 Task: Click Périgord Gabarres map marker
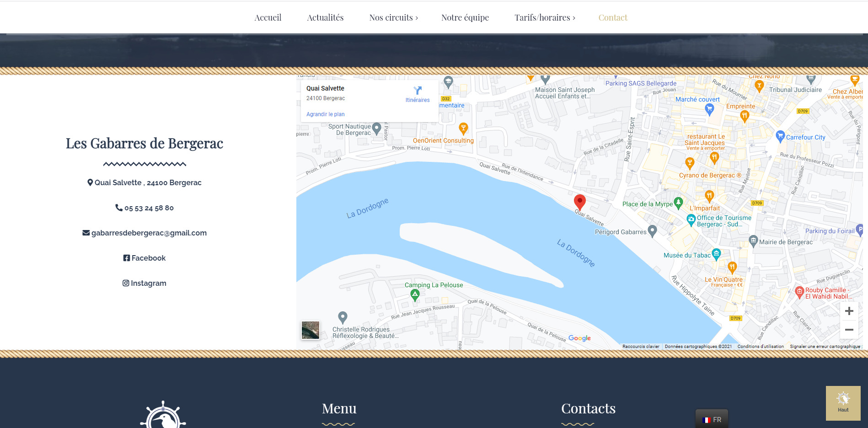[652, 231]
